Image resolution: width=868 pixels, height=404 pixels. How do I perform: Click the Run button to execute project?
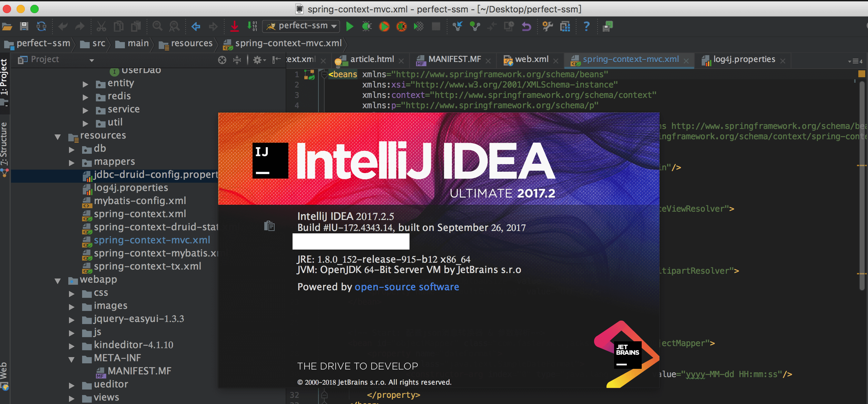click(x=349, y=26)
